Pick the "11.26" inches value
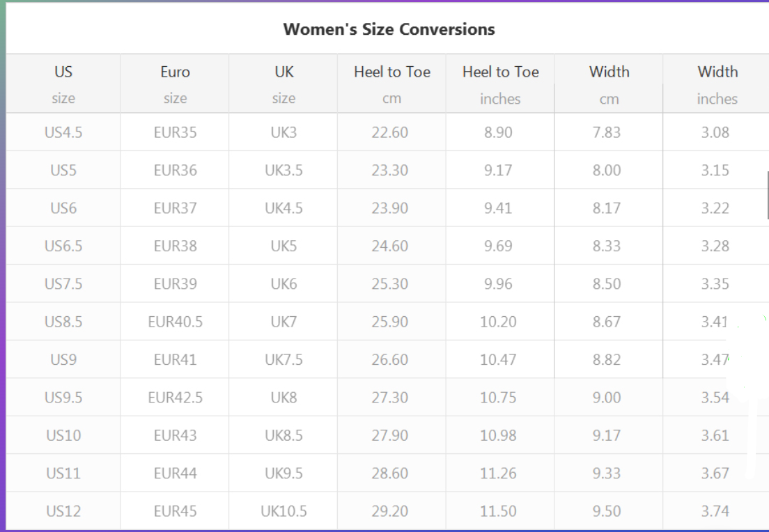This screenshot has height=532, width=769. pos(498,474)
